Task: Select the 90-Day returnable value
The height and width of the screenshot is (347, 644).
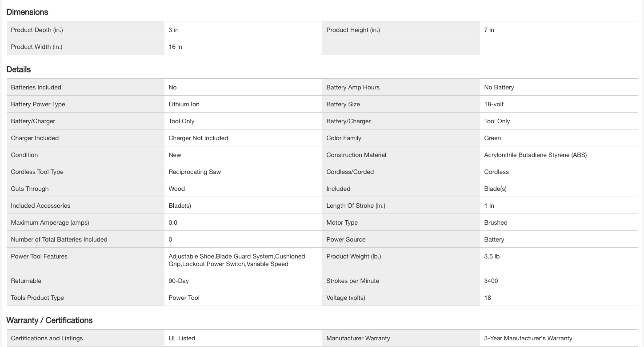Action: 179,281
